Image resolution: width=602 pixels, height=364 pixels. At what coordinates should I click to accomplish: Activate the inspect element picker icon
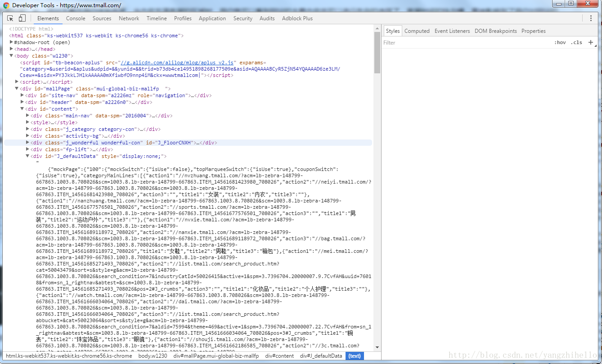[x=10, y=18]
